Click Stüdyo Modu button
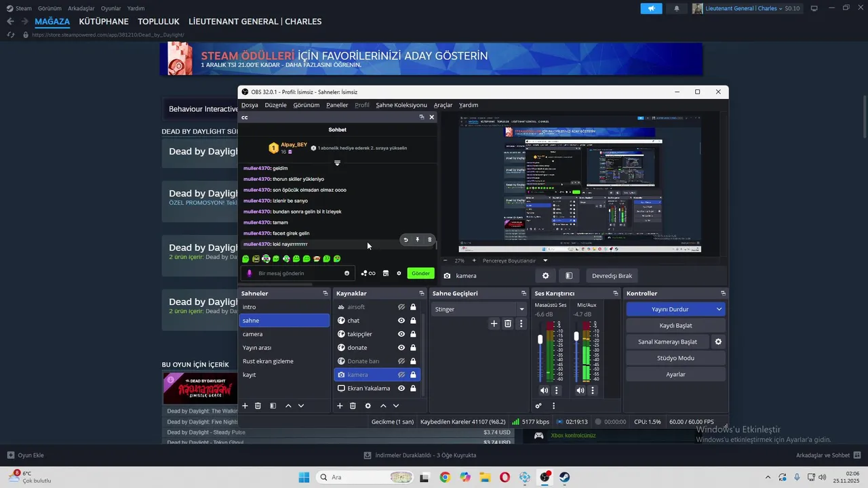The height and width of the screenshot is (488, 868). point(675,358)
